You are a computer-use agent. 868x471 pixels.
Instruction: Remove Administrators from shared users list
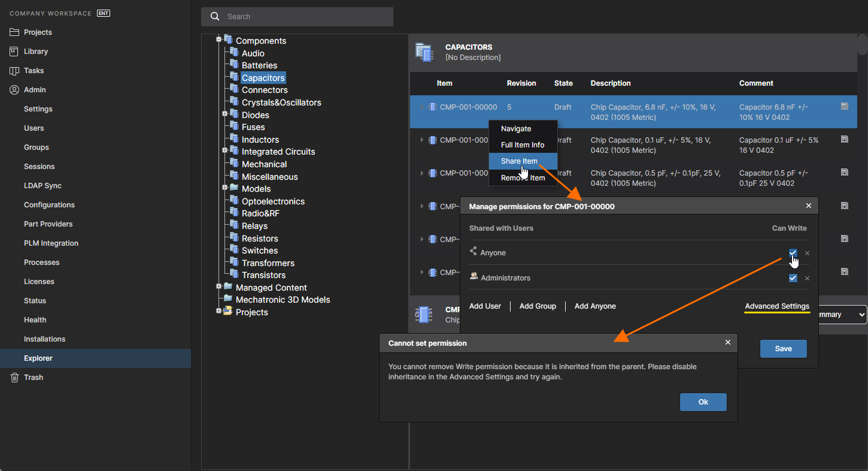807,279
